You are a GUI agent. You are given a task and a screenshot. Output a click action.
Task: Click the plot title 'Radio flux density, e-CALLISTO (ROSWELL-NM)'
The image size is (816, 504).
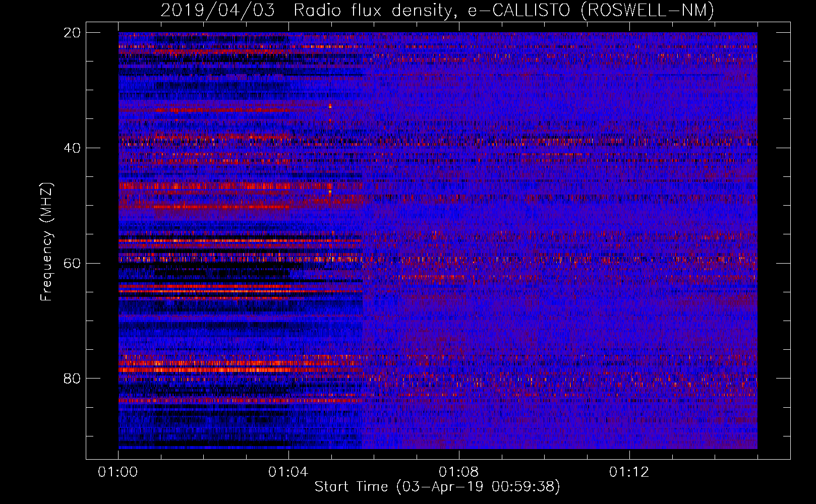click(x=504, y=10)
